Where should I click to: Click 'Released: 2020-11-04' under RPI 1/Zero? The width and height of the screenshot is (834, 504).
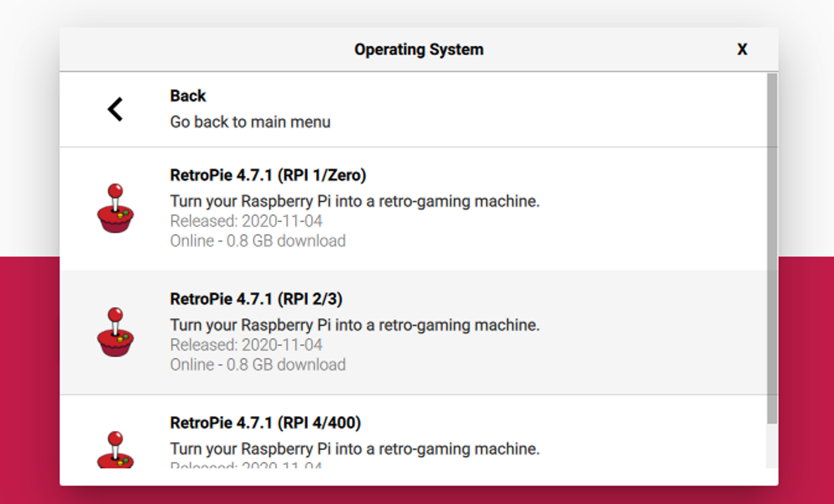pyautogui.click(x=246, y=221)
